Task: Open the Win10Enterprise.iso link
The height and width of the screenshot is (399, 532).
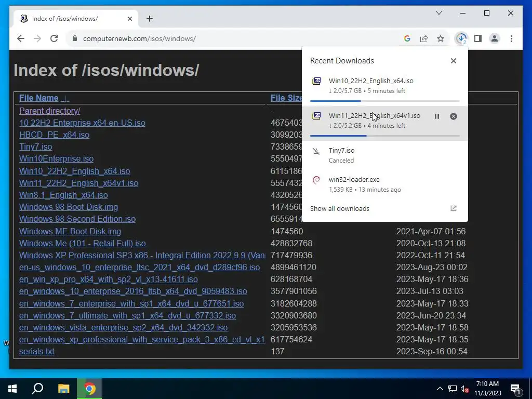Action: 56,159
